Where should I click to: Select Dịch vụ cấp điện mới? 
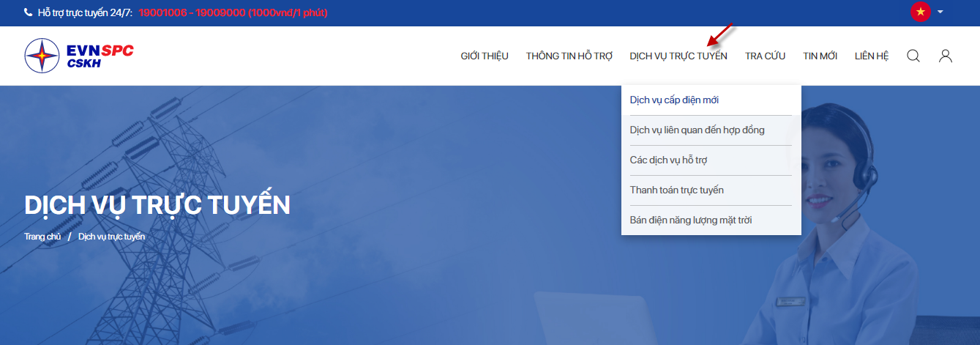pyautogui.click(x=674, y=100)
